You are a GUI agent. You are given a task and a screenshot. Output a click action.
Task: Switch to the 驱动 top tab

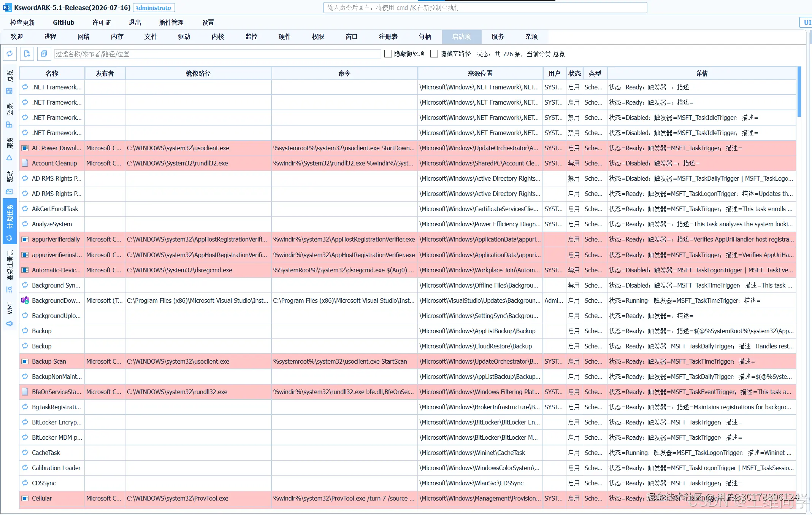(184, 37)
